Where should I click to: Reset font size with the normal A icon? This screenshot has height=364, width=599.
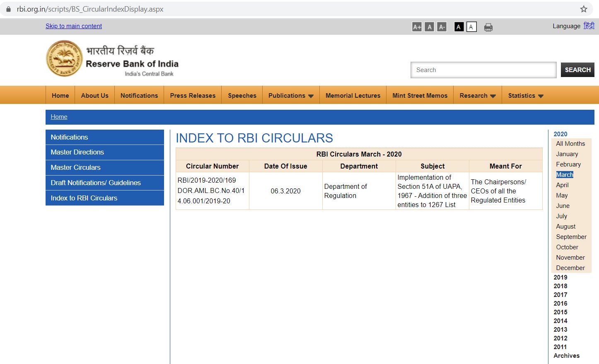[430, 27]
